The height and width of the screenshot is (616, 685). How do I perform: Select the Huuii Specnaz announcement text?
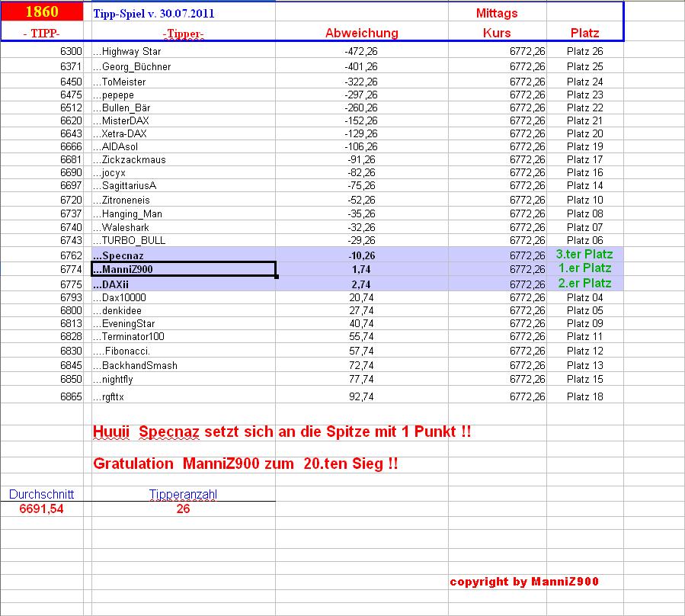[282, 432]
